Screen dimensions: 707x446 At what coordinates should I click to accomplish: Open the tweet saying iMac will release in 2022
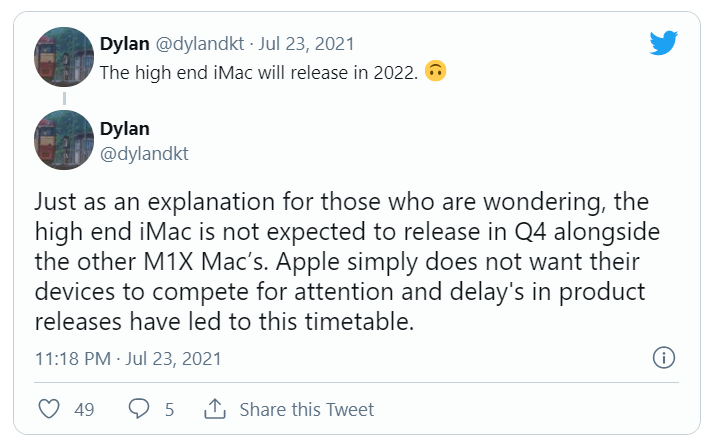[x=258, y=73]
